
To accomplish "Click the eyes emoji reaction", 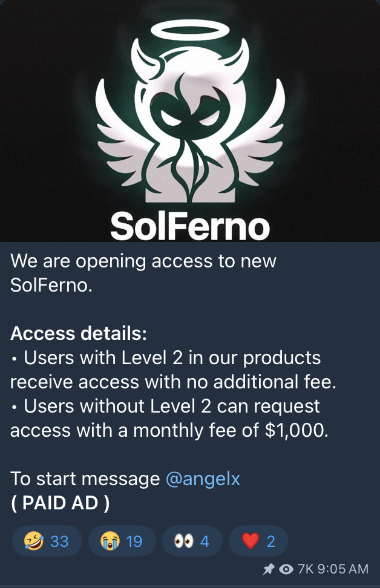I will coord(184,541).
